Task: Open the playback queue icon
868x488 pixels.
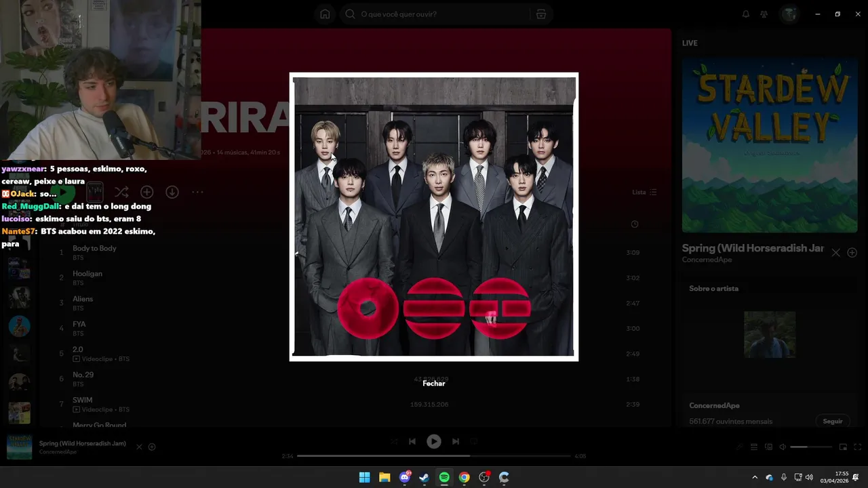Action: click(754, 447)
